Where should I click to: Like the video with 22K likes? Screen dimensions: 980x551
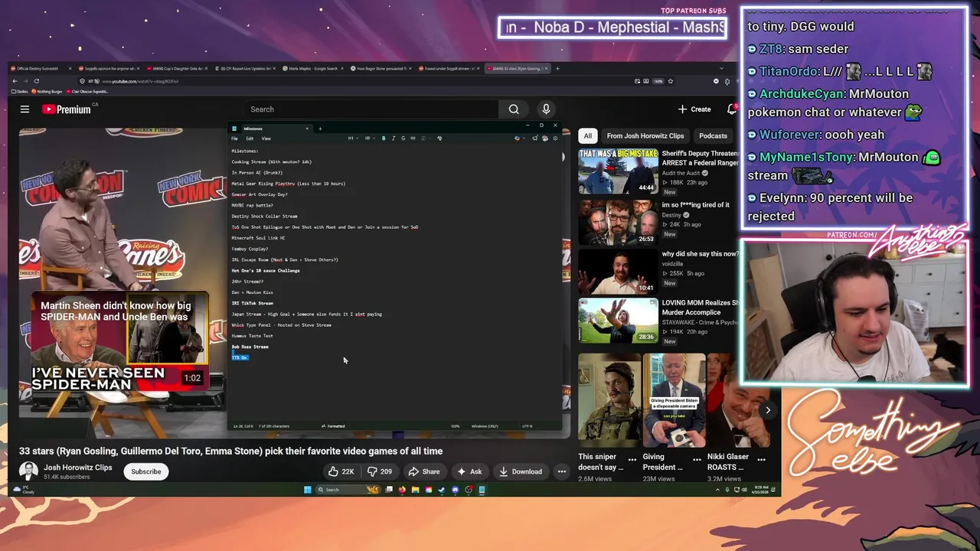[341, 471]
